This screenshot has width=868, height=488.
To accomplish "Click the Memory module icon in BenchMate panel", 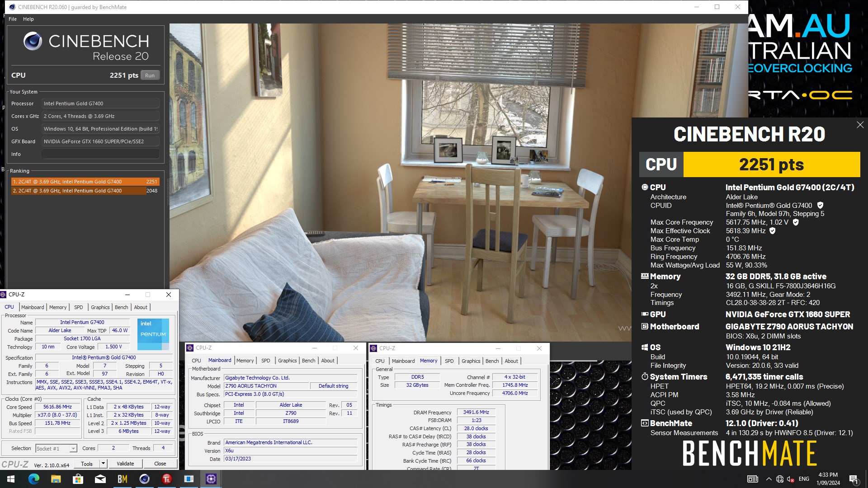I will pos(645,276).
